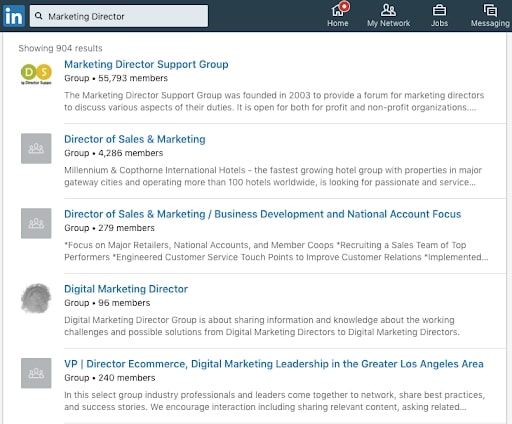Open the Marketing Director Support Group logo
The height and width of the screenshot is (424, 512).
coord(36,73)
